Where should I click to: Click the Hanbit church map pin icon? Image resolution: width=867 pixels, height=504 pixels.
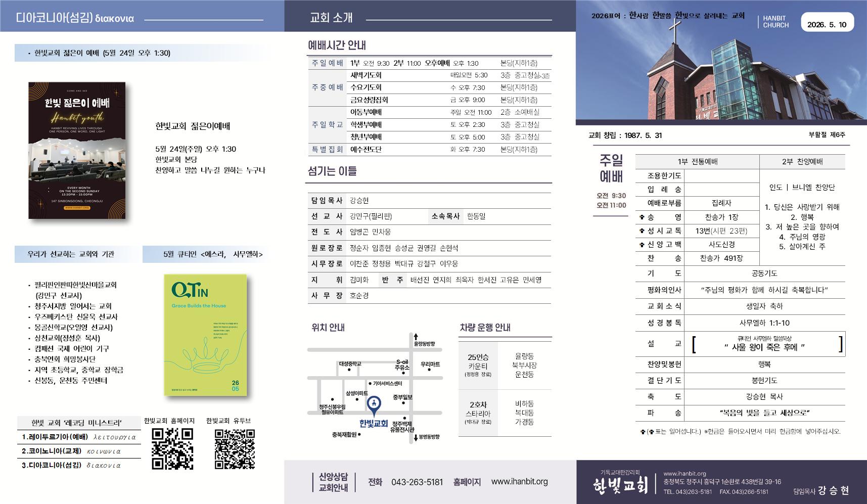(374, 406)
